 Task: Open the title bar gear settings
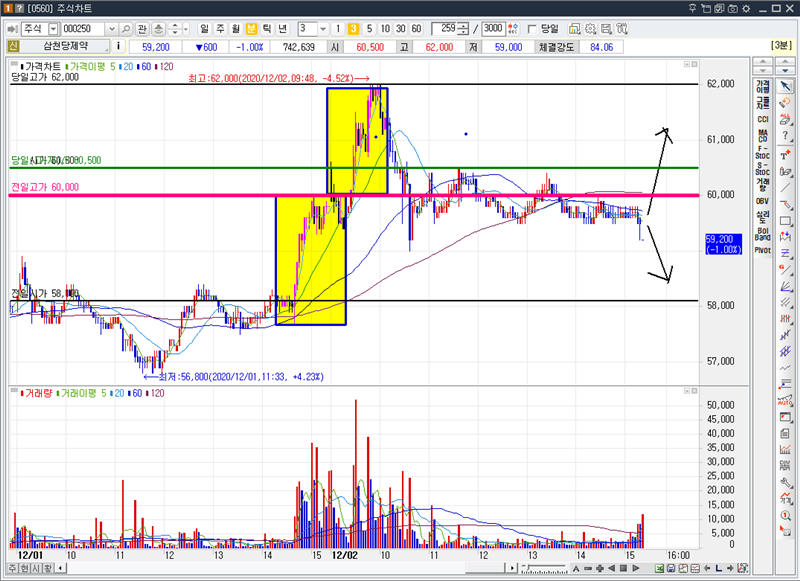point(746,8)
